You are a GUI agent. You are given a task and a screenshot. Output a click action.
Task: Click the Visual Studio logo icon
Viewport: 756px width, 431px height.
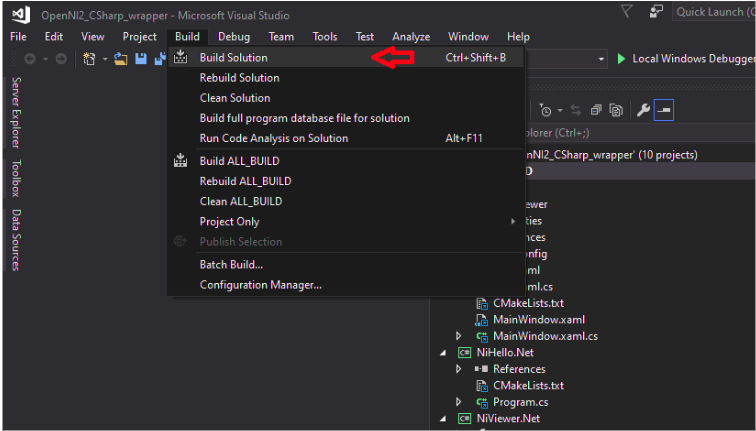pyautogui.click(x=21, y=14)
